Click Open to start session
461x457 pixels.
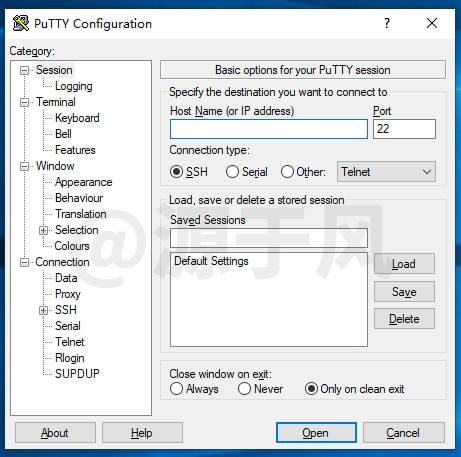316,433
